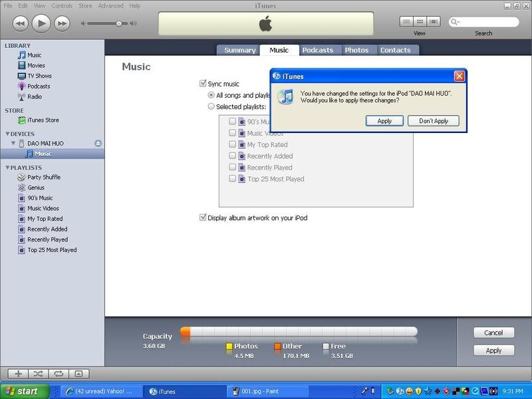Click the high volume speaker icon
The image size is (532, 399).
click(x=134, y=23)
